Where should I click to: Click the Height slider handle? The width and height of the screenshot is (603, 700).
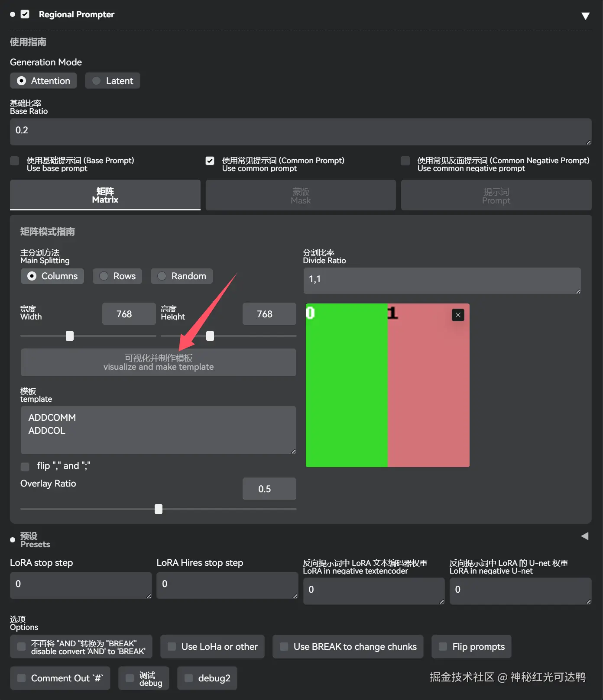pyautogui.click(x=210, y=336)
